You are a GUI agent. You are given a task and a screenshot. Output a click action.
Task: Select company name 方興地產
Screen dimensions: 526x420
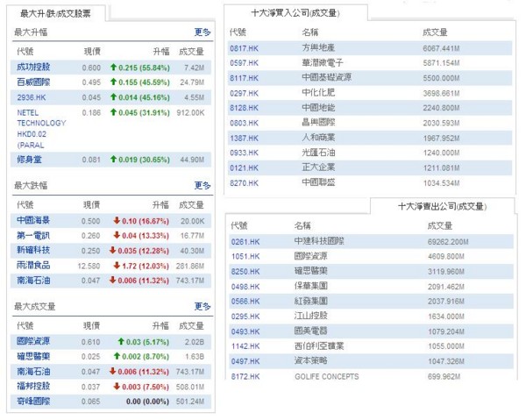[x=318, y=47]
